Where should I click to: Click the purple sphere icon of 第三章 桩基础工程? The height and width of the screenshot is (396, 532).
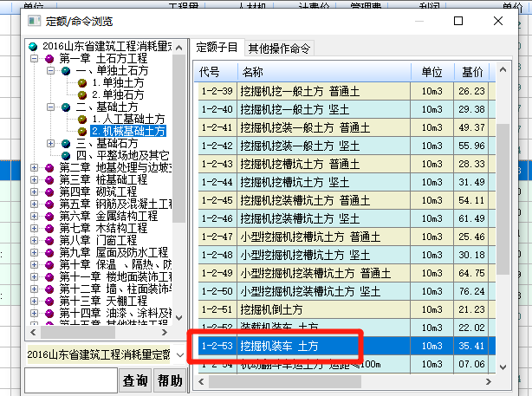pyautogui.click(x=49, y=179)
